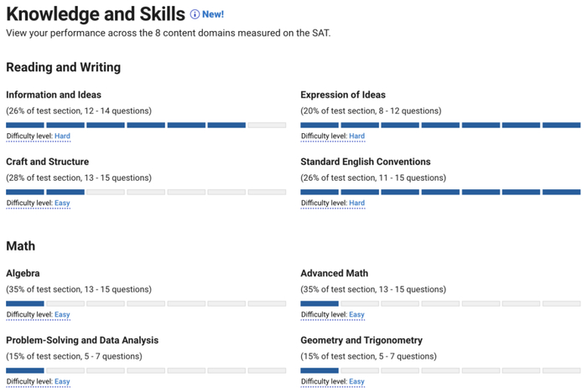Open Information and Ideas difficulty level link
Viewport: 587px width, 392px height.
point(62,136)
